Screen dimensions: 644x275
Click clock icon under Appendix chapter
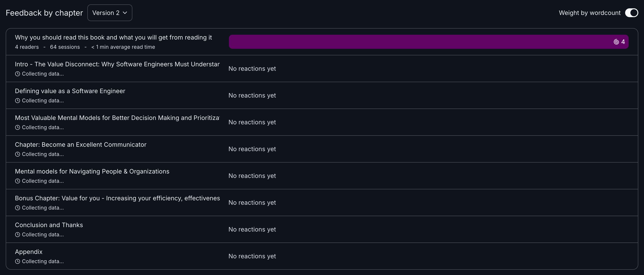pyautogui.click(x=18, y=261)
